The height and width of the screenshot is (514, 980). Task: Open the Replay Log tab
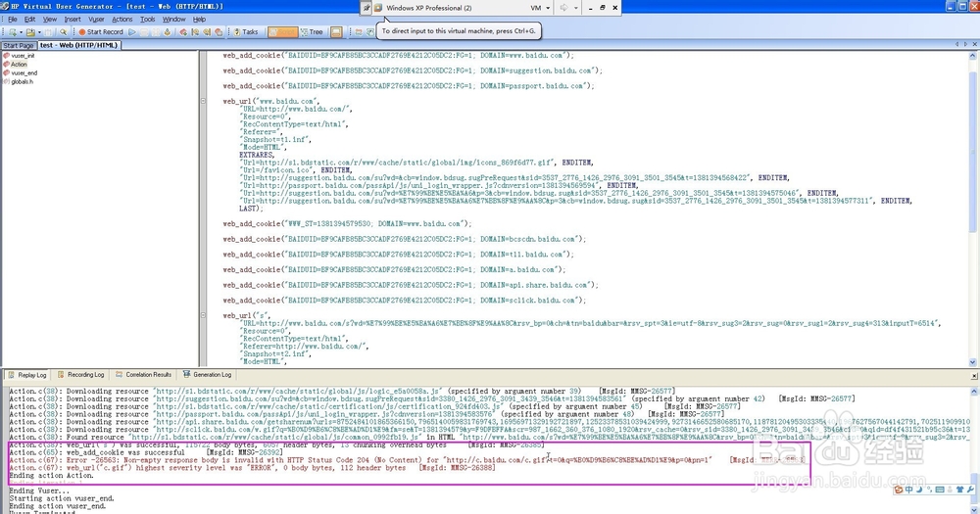(x=26, y=375)
